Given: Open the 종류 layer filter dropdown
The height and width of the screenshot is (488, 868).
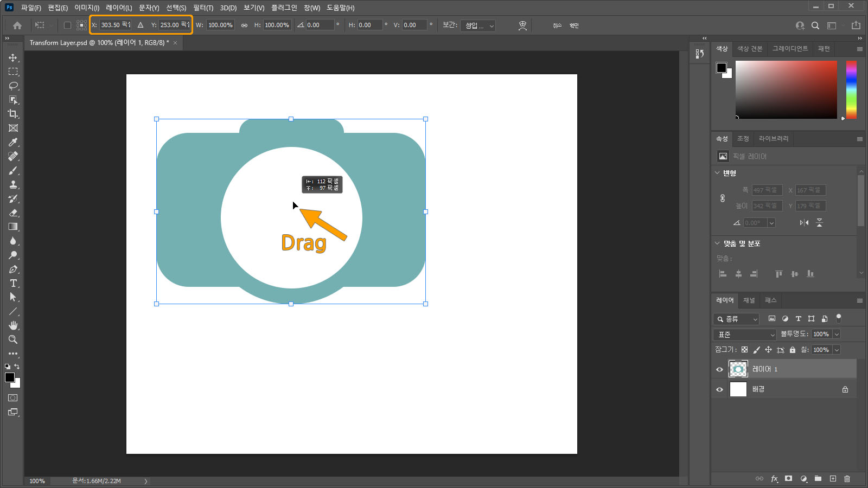Looking at the screenshot, I should [x=736, y=319].
